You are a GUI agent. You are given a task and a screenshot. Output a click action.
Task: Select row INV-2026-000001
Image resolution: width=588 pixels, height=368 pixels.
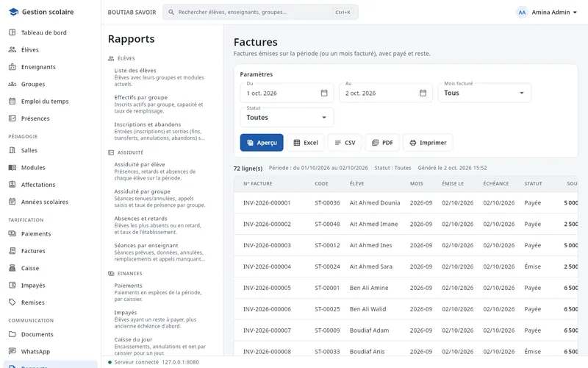click(406, 203)
